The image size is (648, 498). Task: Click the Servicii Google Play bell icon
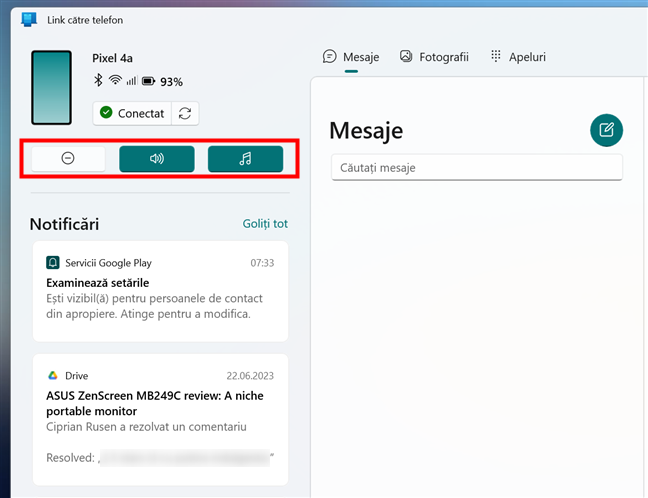coord(52,262)
